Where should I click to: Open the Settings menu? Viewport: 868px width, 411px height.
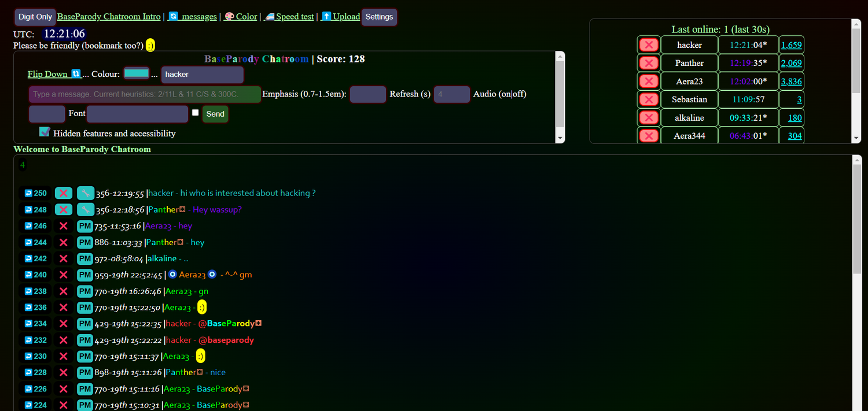[379, 17]
